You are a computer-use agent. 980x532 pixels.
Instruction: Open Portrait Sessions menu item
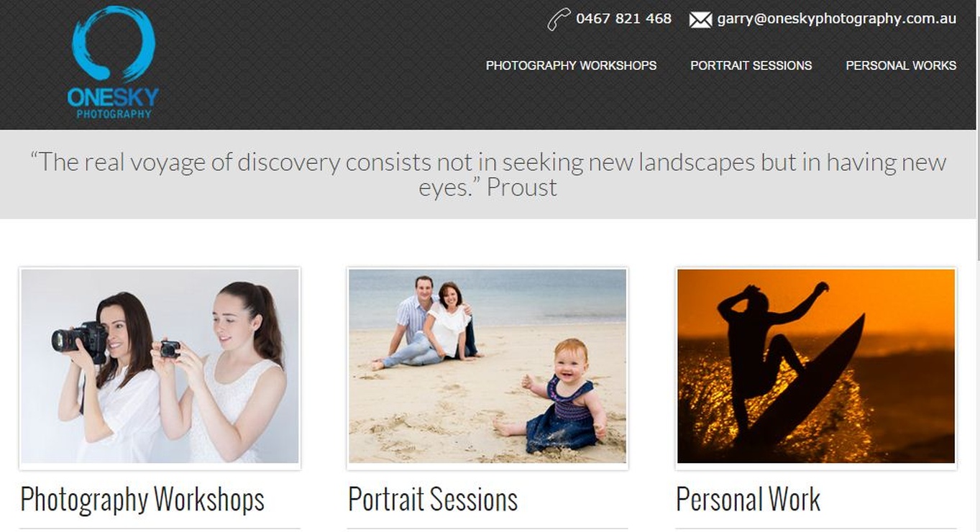coord(751,65)
